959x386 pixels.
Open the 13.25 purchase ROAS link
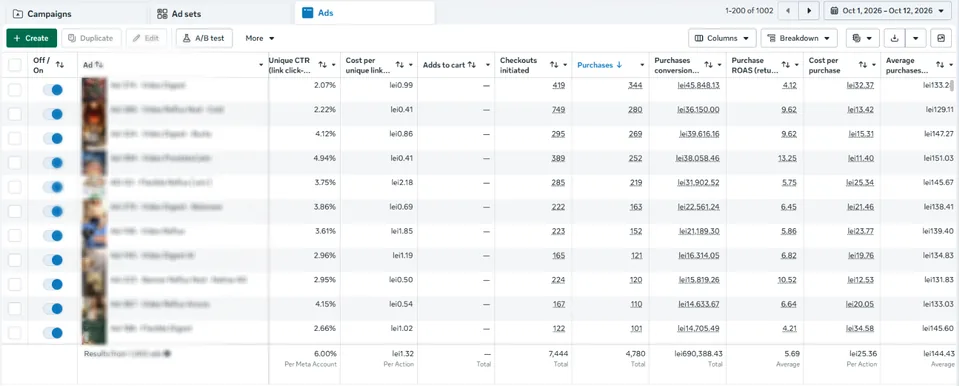(x=787, y=158)
